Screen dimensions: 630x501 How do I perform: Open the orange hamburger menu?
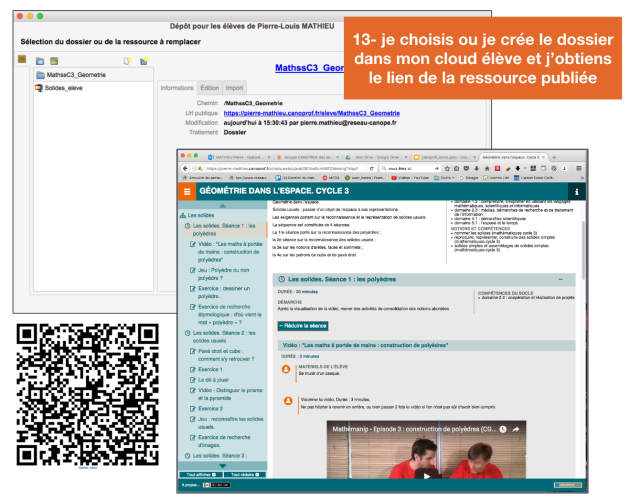coord(186,192)
